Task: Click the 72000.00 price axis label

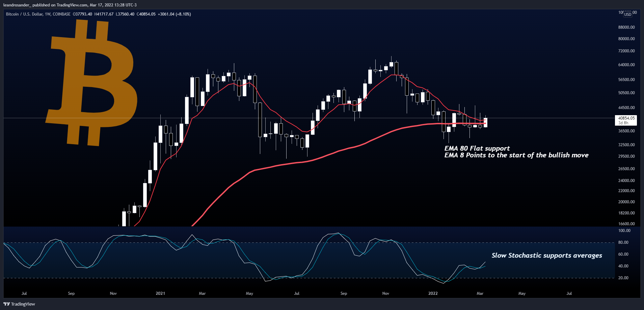Action: click(x=626, y=51)
